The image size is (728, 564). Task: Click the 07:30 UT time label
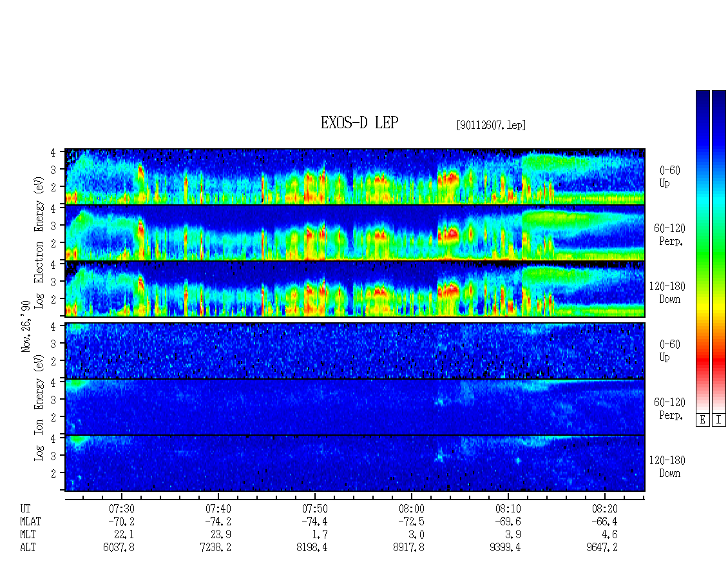pyautogui.click(x=122, y=509)
